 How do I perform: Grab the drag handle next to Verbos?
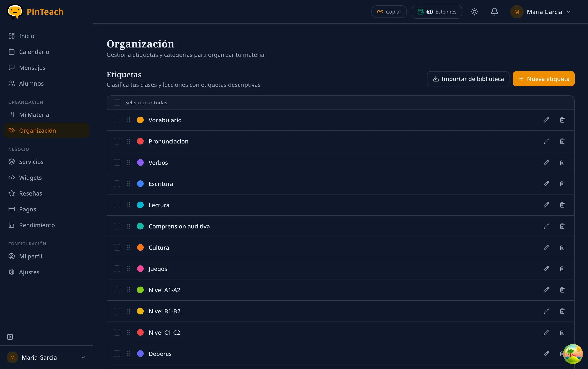(x=129, y=162)
